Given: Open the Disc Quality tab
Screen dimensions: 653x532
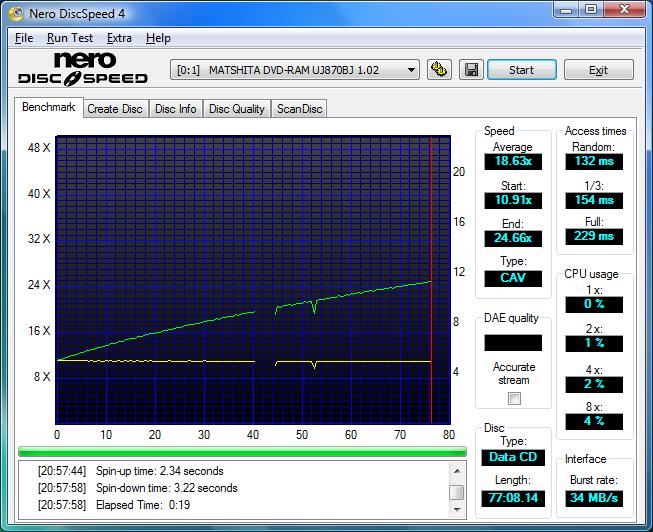Looking at the screenshot, I should [237, 109].
